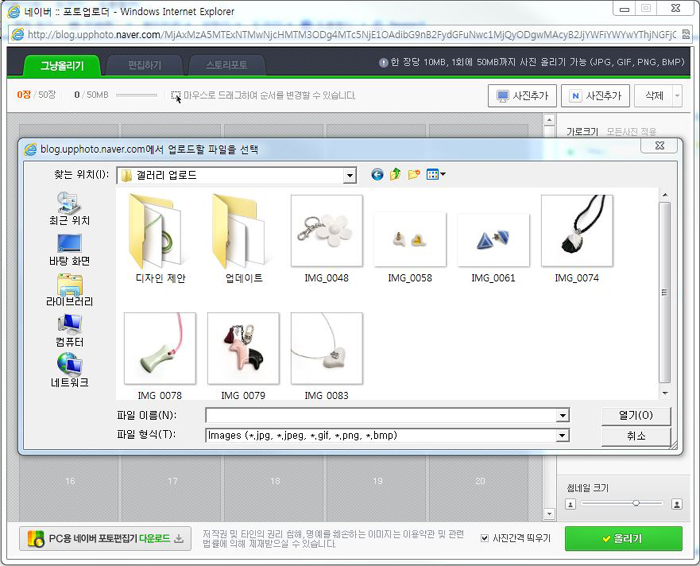Click the 열기(O) button
Viewport: 700px width, 566px height.
[x=636, y=416]
